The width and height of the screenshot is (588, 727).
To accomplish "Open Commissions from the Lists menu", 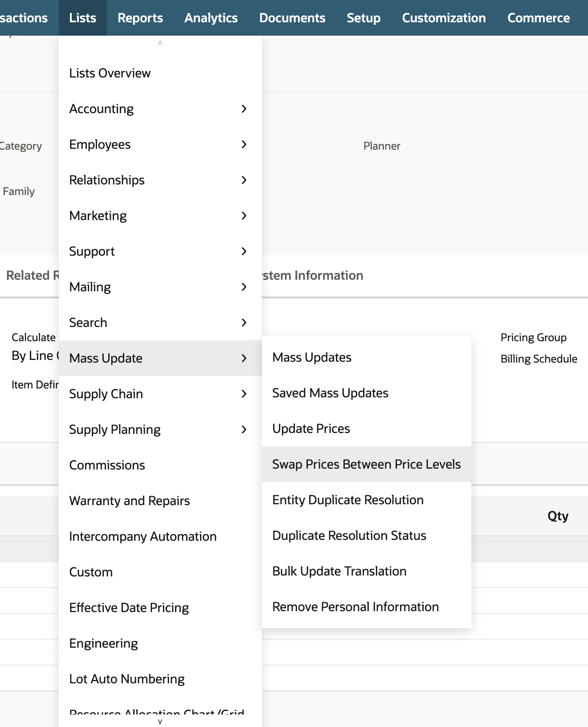I will (160, 465).
